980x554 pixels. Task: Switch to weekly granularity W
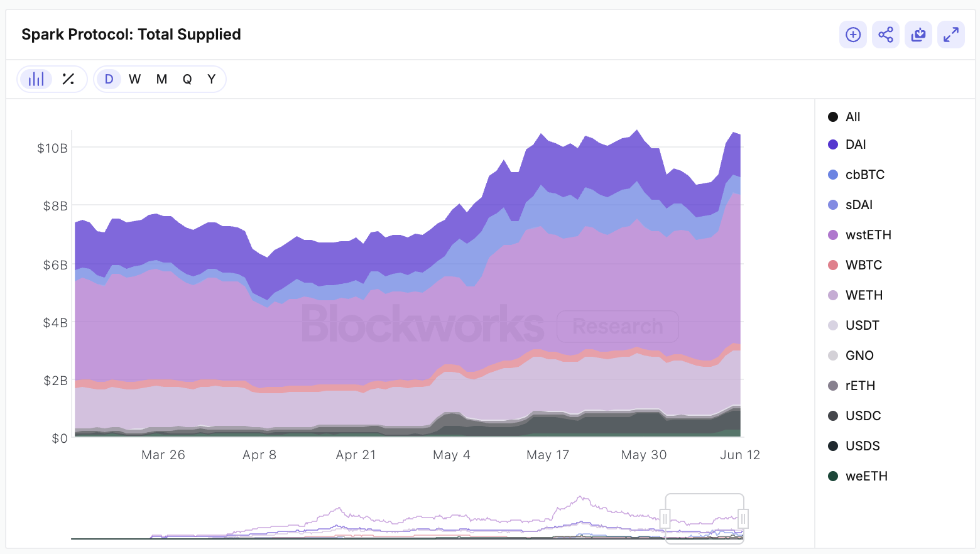point(134,79)
